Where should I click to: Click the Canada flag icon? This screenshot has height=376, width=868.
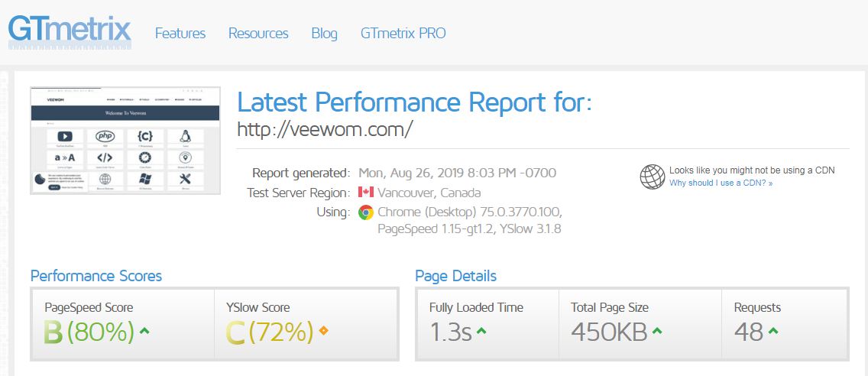pos(366,192)
